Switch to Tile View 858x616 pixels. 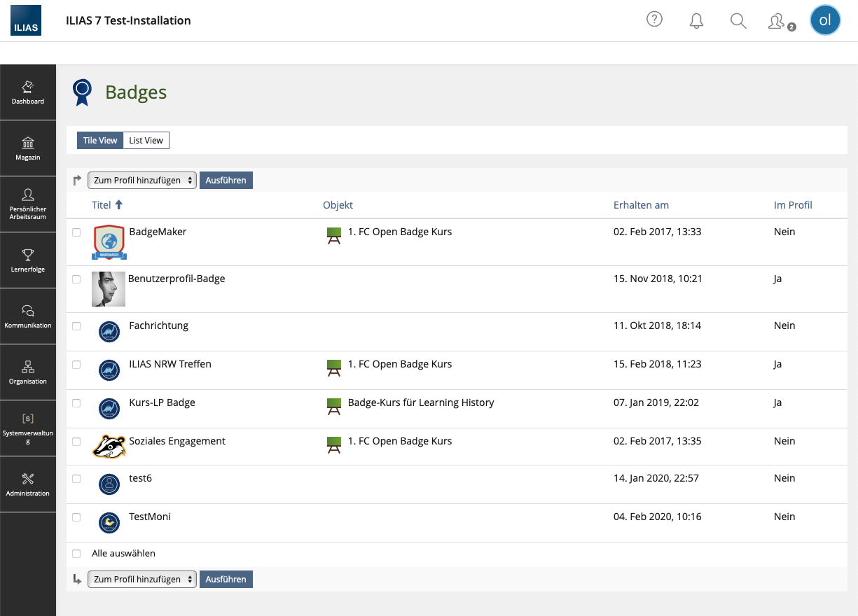(x=100, y=141)
